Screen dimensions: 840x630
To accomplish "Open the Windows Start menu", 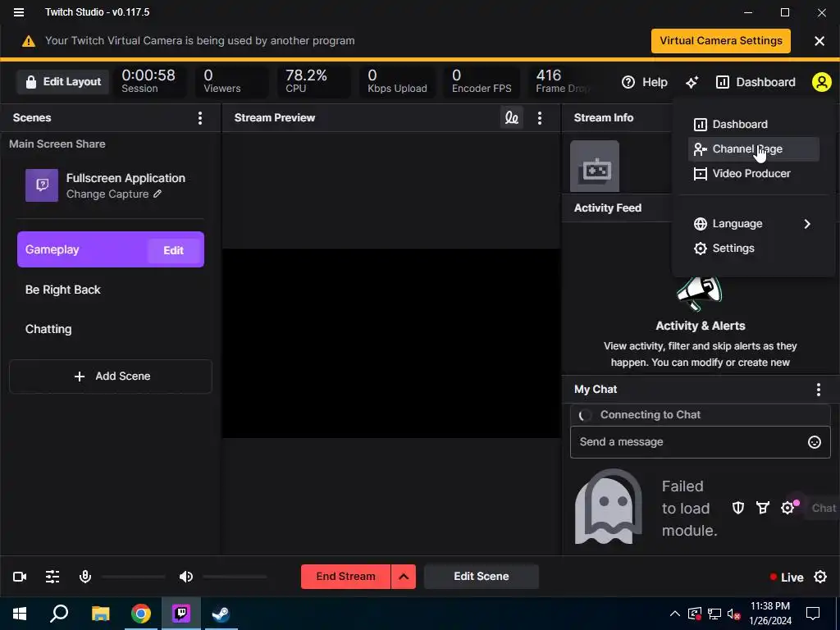I will coord(20,614).
